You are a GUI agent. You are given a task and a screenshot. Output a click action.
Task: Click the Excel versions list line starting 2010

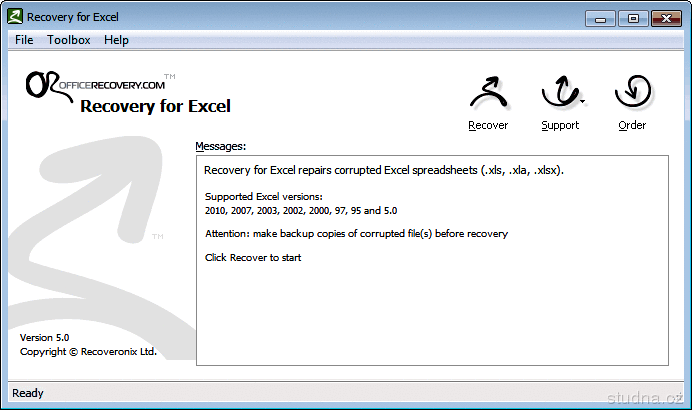tap(301, 211)
